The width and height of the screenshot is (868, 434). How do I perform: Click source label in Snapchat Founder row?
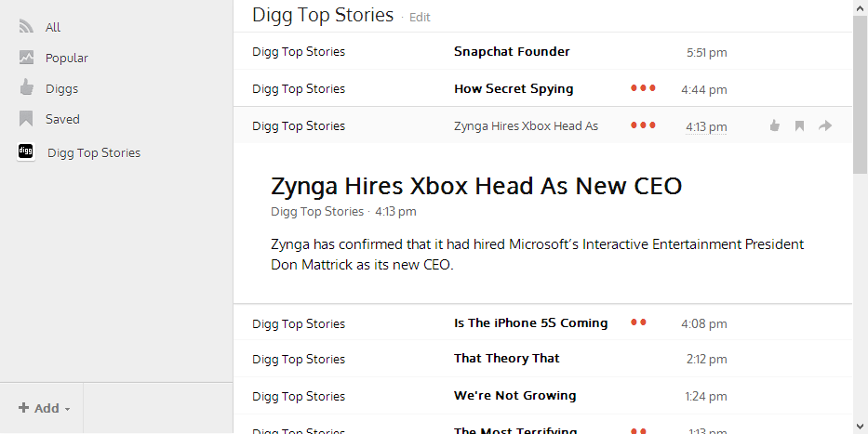click(299, 52)
